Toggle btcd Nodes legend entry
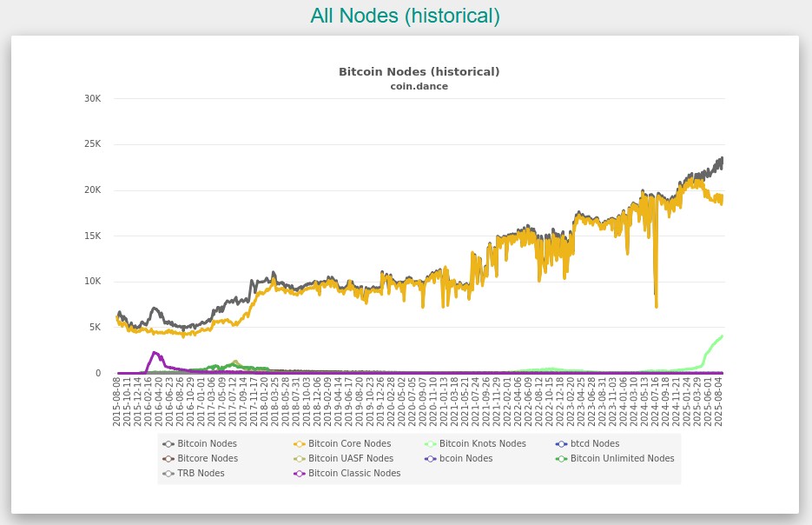The width and height of the screenshot is (812, 525). click(x=587, y=443)
